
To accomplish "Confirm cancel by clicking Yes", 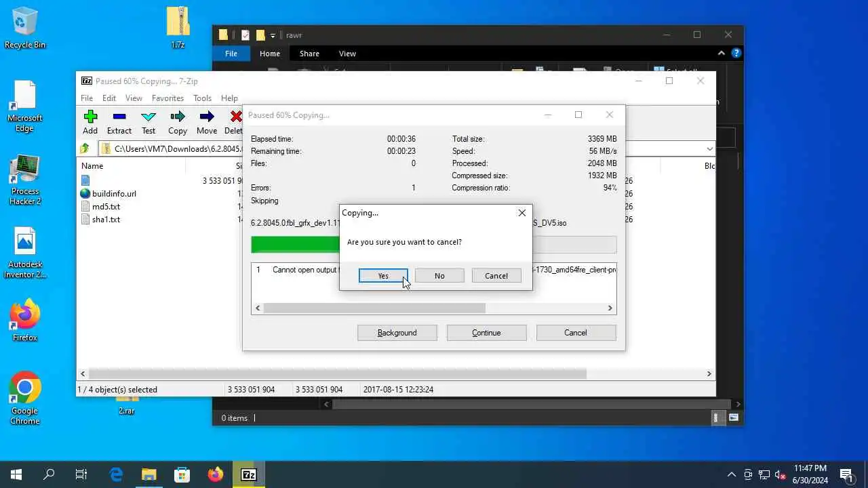I will click(383, 276).
